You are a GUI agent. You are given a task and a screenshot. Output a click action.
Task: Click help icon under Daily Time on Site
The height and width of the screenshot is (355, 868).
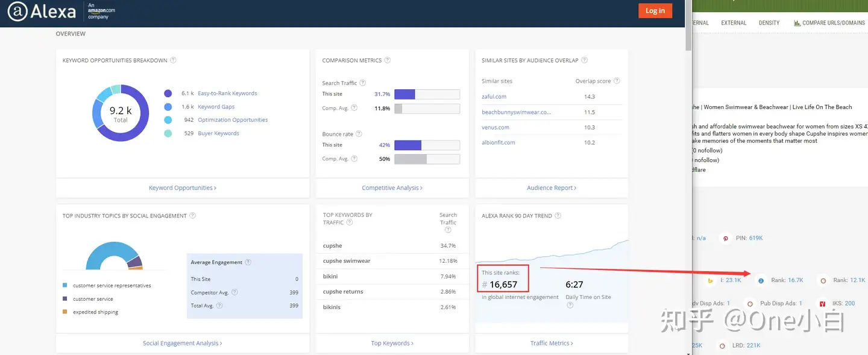570,306
